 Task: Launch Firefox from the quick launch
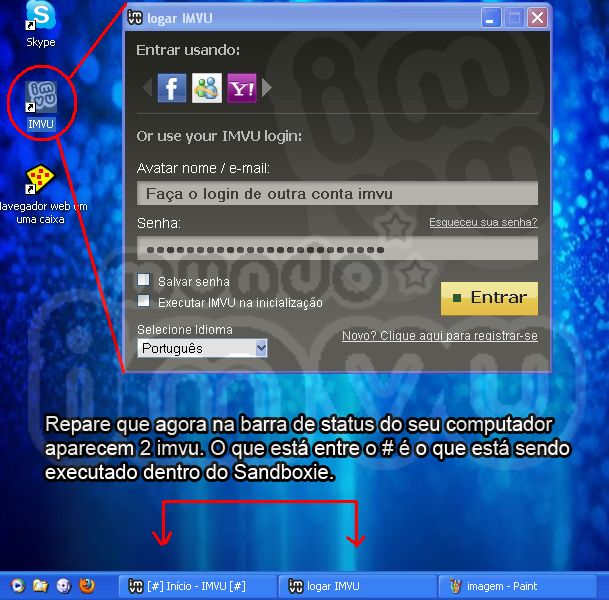point(87,586)
